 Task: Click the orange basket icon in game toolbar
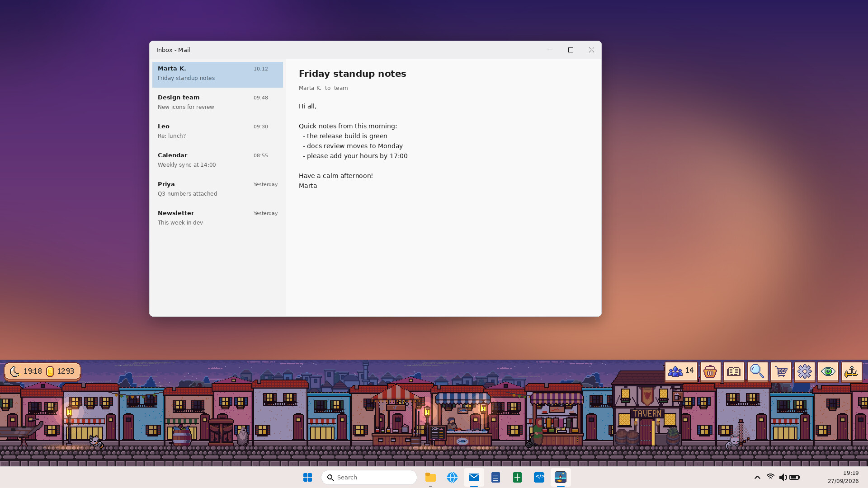[x=710, y=371]
